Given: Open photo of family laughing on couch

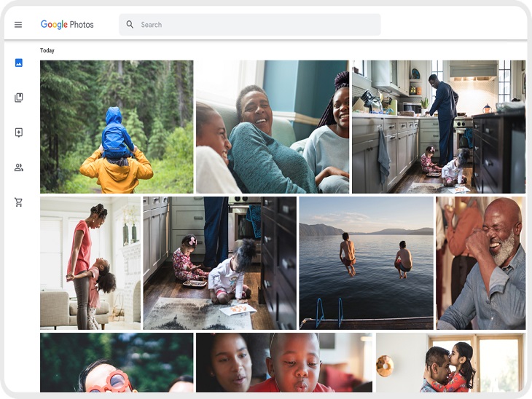Looking at the screenshot, I should [x=272, y=127].
